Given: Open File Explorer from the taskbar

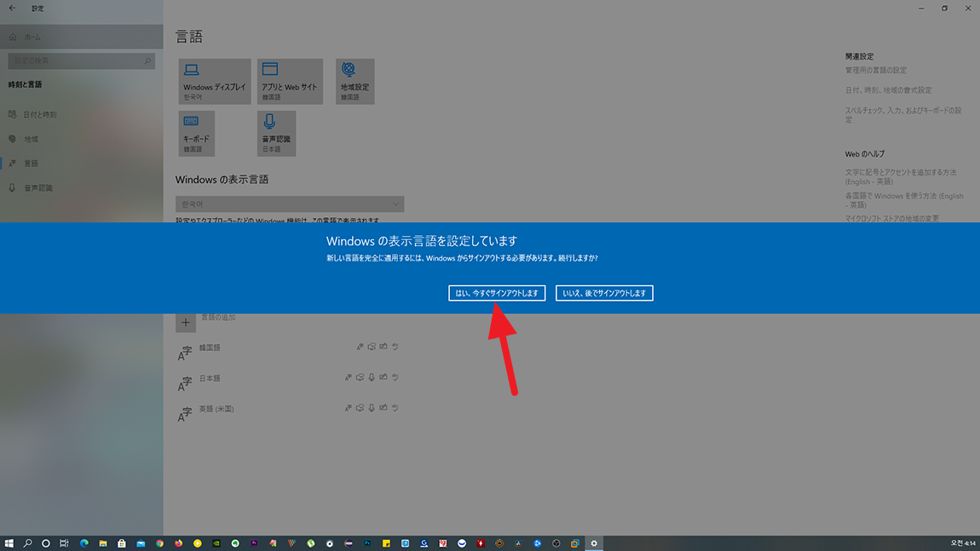Looking at the screenshot, I should (x=102, y=543).
